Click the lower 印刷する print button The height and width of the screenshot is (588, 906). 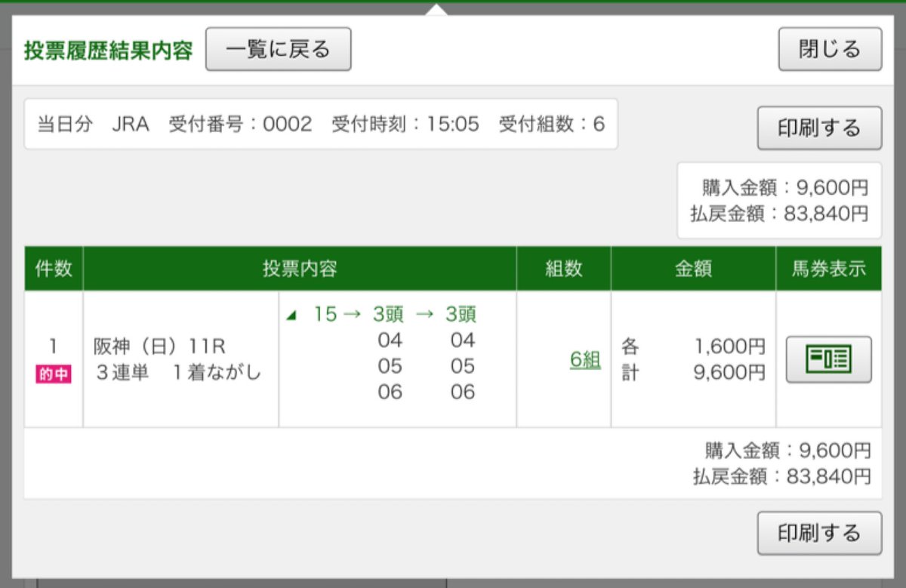tap(819, 534)
